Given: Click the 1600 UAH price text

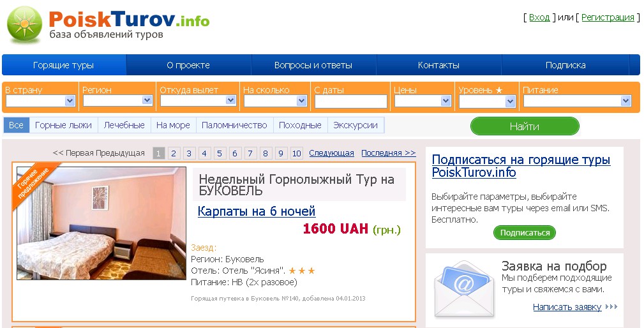Looking at the screenshot, I should [x=336, y=229].
